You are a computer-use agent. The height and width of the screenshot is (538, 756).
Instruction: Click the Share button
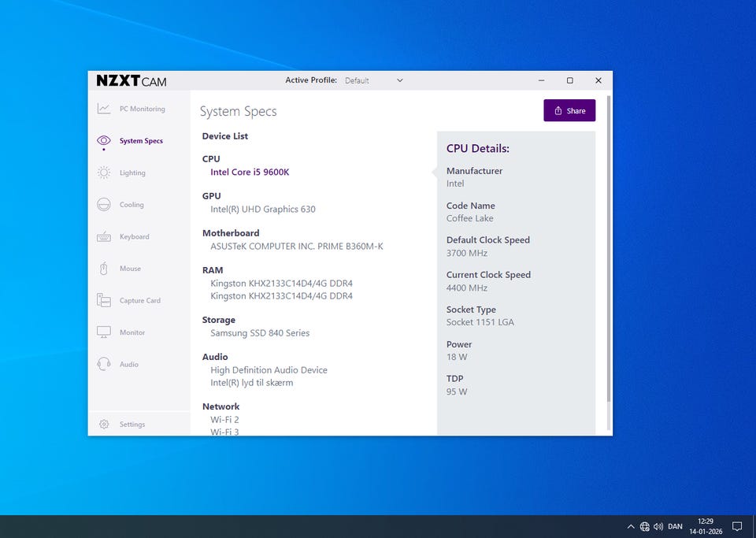point(569,111)
